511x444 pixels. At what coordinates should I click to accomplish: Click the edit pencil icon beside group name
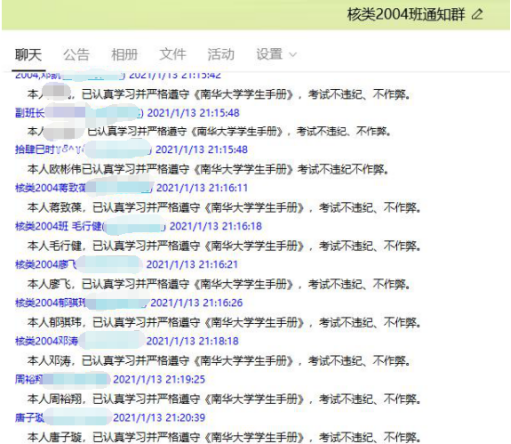point(477,14)
